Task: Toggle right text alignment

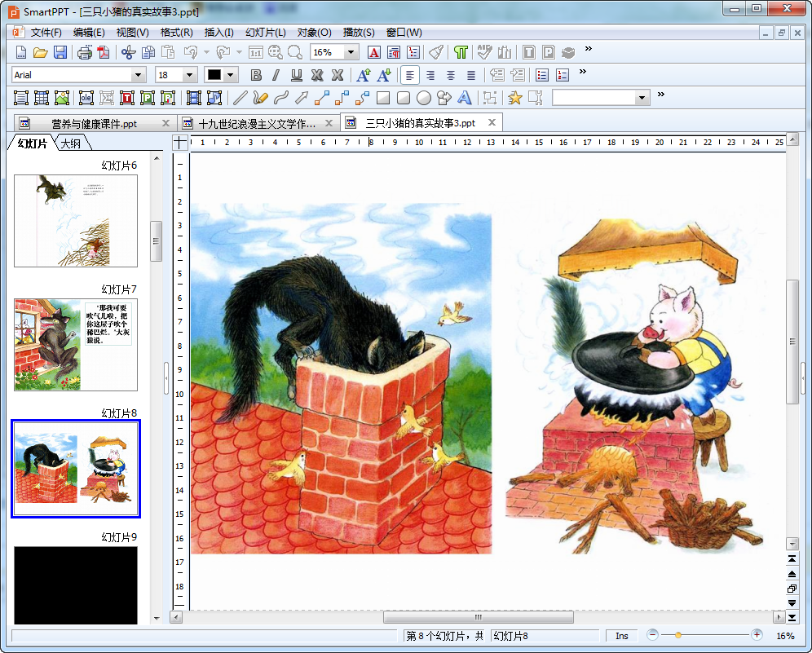Action: pos(430,75)
